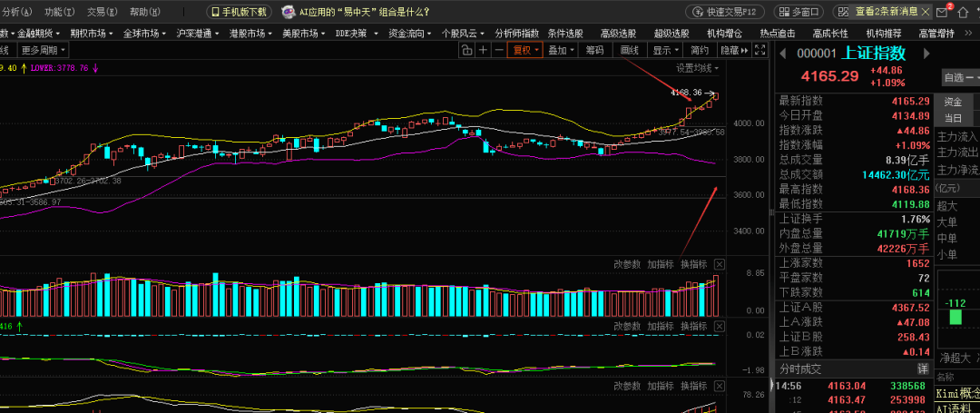980x413 pixels.
Task: Click the chart lock icon
Action: click(466, 51)
